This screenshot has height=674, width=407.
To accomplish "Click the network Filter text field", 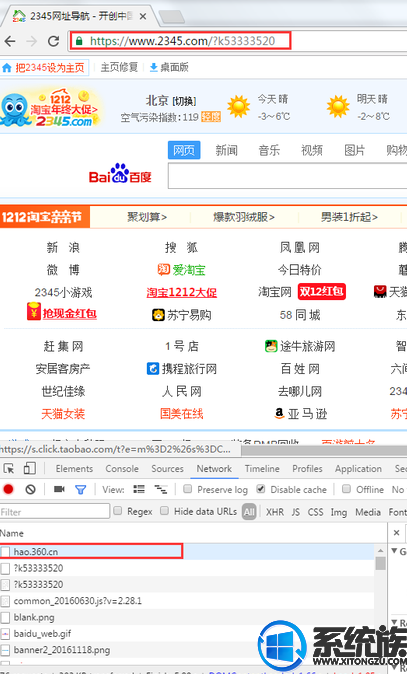I will (55, 512).
